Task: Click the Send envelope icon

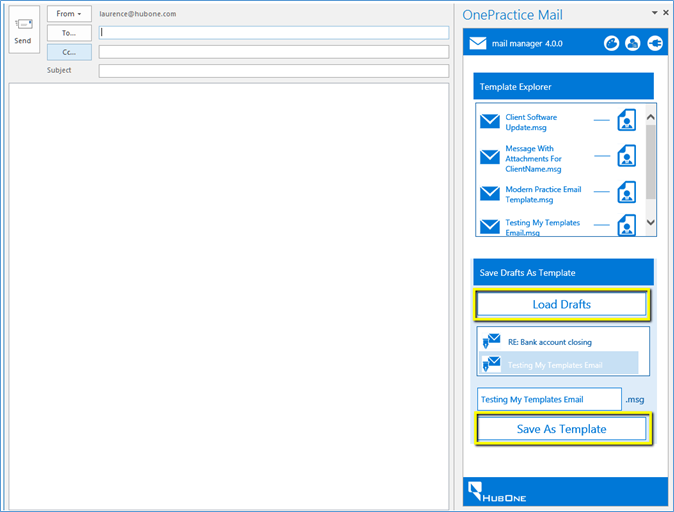Action: (x=24, y=25)
